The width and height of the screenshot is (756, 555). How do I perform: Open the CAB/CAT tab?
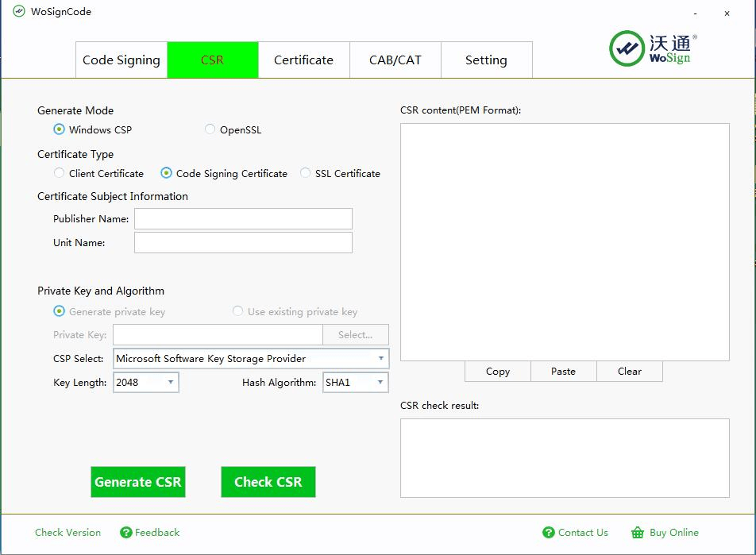pyautogui.click(x=395, y=60)
